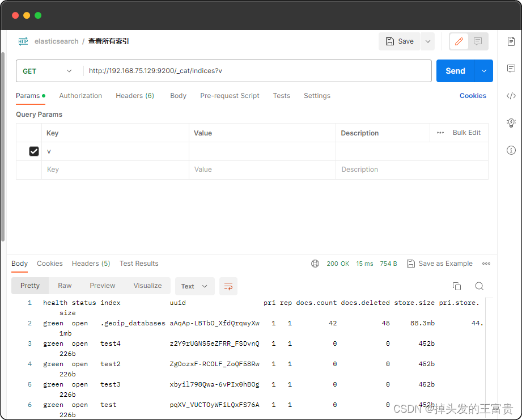Expand the Save options arrow

428,41
